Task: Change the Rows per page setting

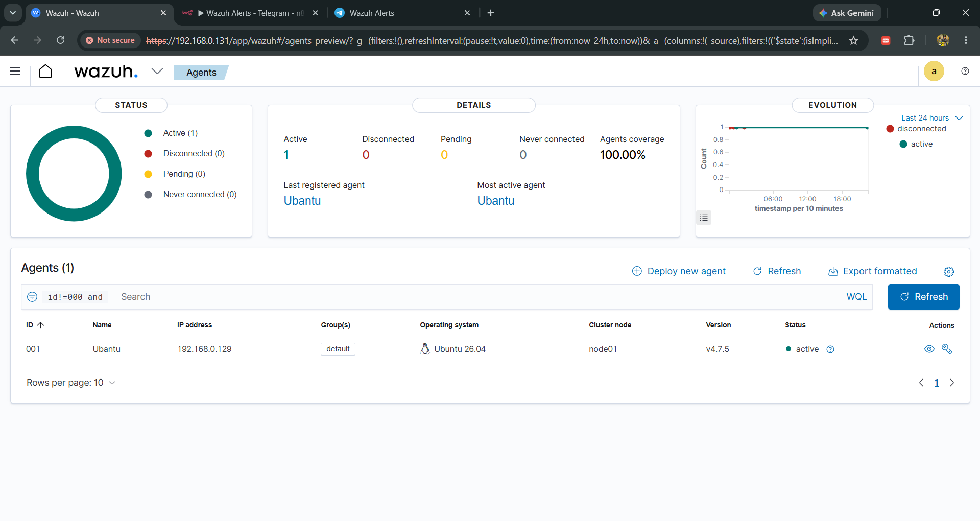Action: pos(71,383)
